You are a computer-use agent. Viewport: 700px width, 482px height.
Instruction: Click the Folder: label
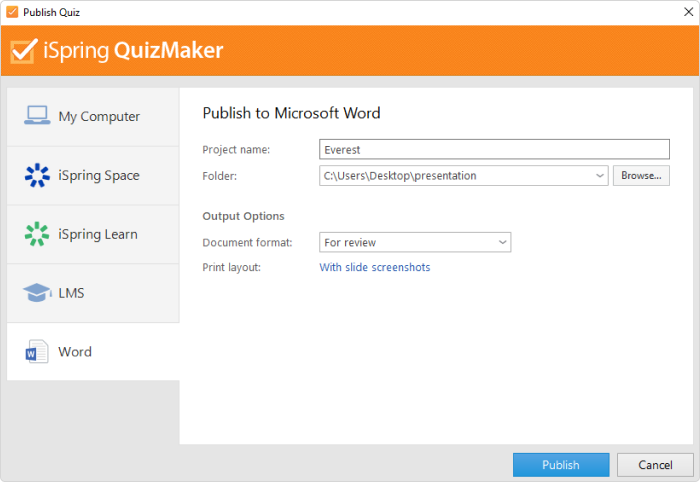[x=220, y=176]
